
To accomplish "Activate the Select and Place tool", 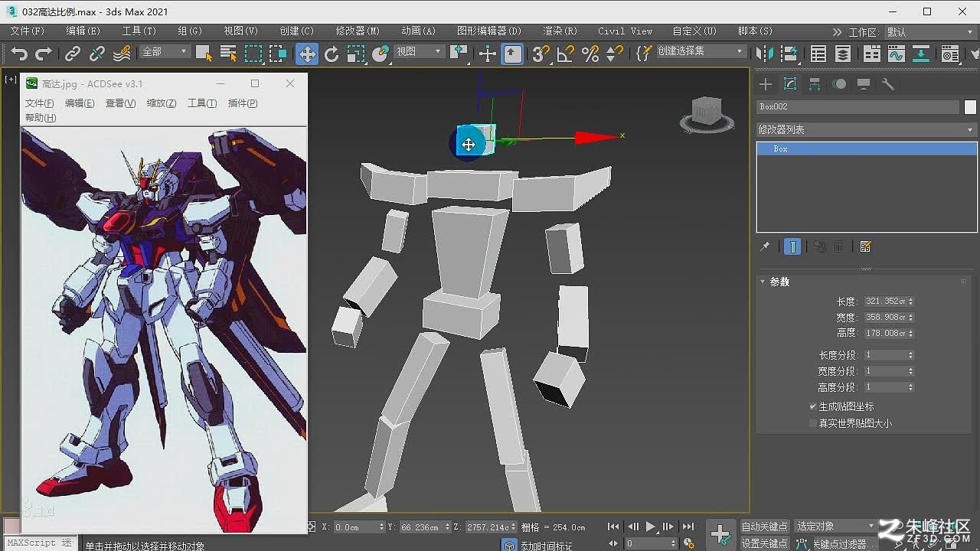I will (x=381, y=54).
